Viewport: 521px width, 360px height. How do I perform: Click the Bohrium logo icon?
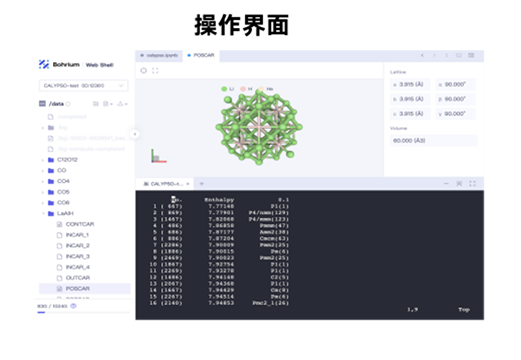click(x=44, y=64)
